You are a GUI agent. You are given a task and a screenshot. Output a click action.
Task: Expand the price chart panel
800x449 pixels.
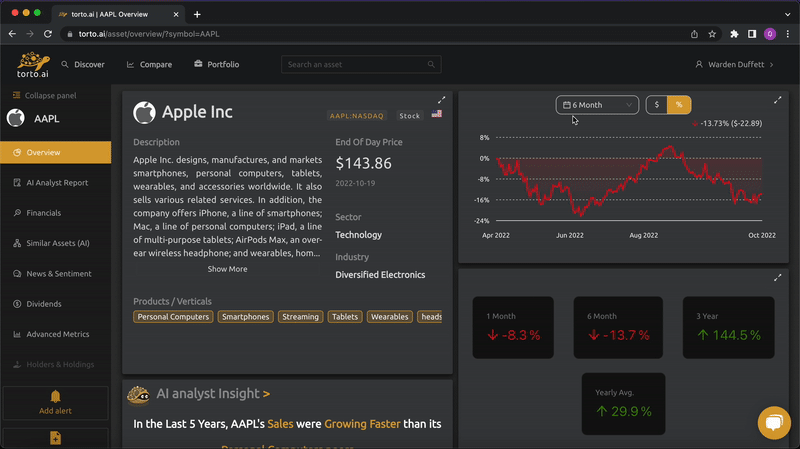tap(778, 100)
